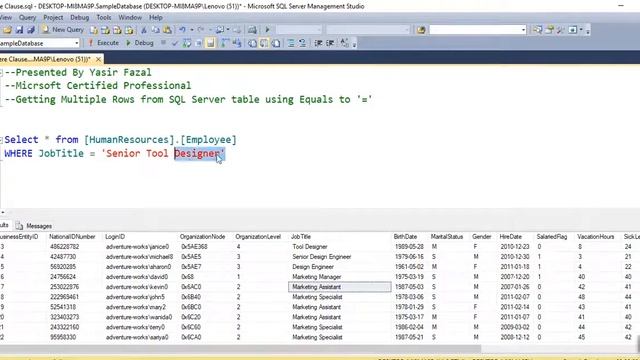Click the Cancel Executing Query stop icon
The image size is (640, 360).
click(163, 43)
